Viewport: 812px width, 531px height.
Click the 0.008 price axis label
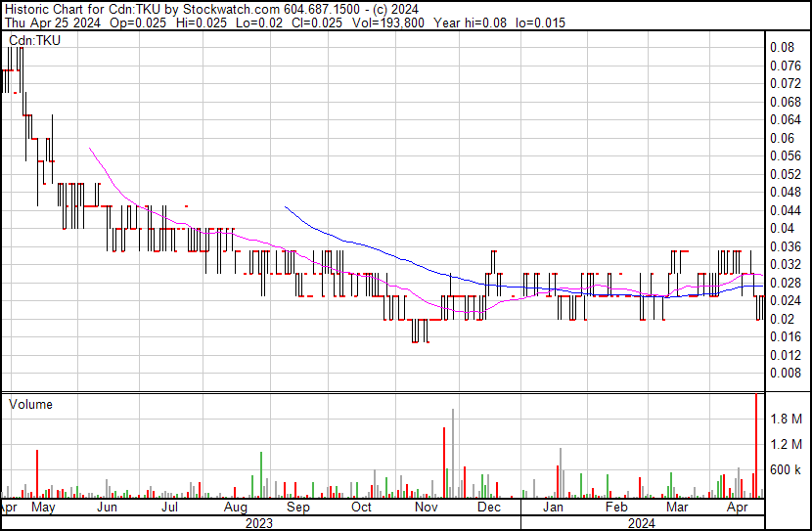[x=784, y=373]
